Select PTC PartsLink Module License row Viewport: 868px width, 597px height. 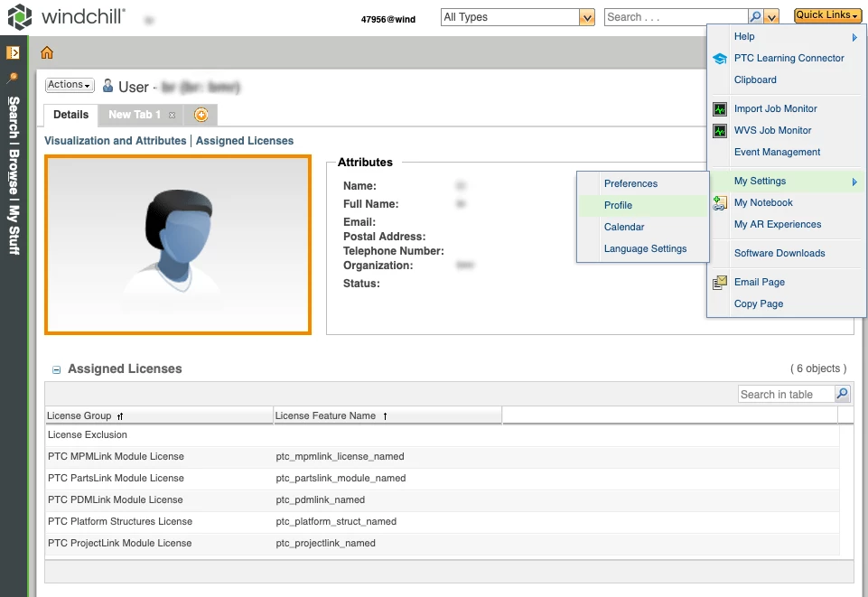pyautogui.click(x=443, y=479)
